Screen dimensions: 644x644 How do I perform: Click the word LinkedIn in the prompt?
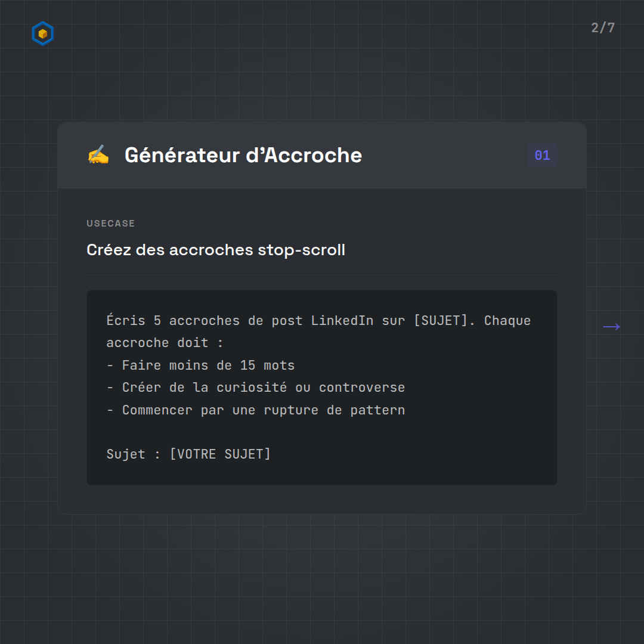click(342, 320)
